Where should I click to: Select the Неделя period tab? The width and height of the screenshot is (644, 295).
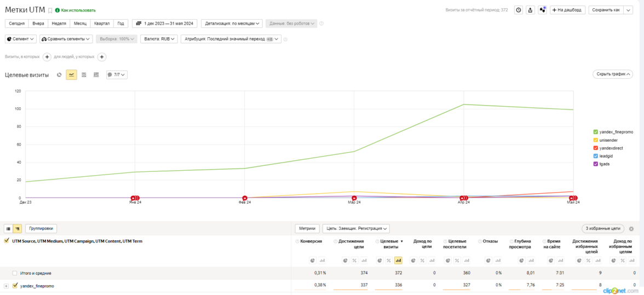59,24
